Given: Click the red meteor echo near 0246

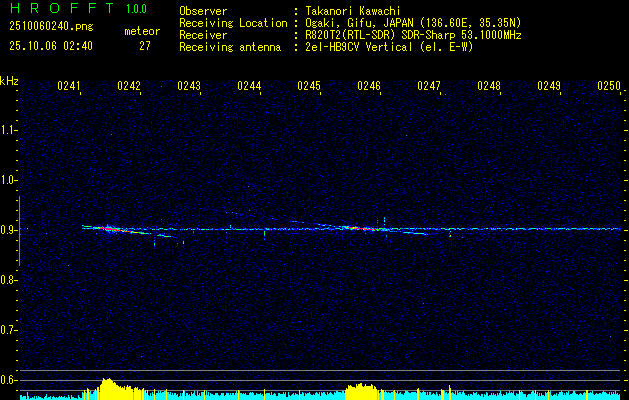Looking at the screenshot, I should click(356, 228).
